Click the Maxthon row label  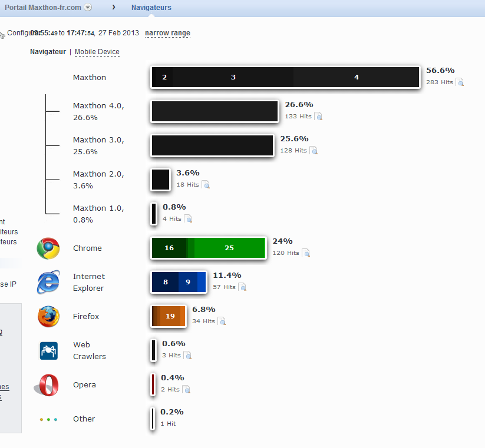click(x=90, y=77)
